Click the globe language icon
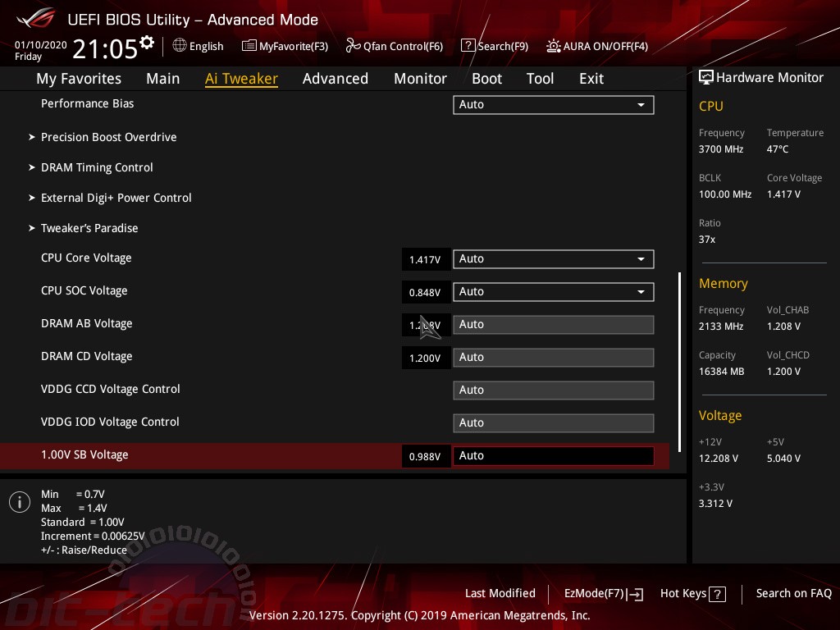 (180, 46)
